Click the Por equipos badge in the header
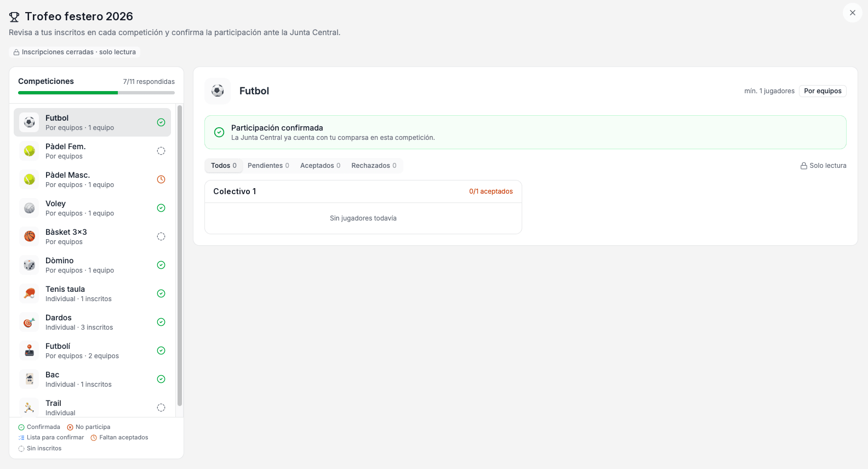 coord(823,91)
